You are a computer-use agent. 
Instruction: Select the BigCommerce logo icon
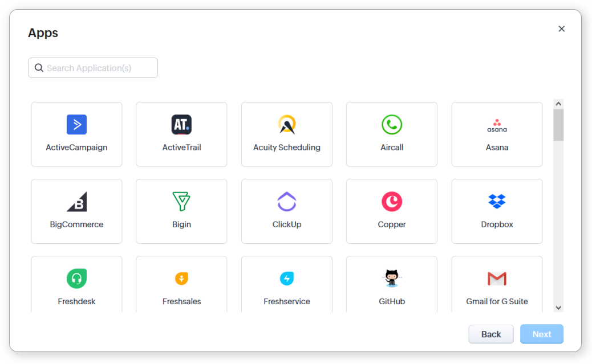76,202
